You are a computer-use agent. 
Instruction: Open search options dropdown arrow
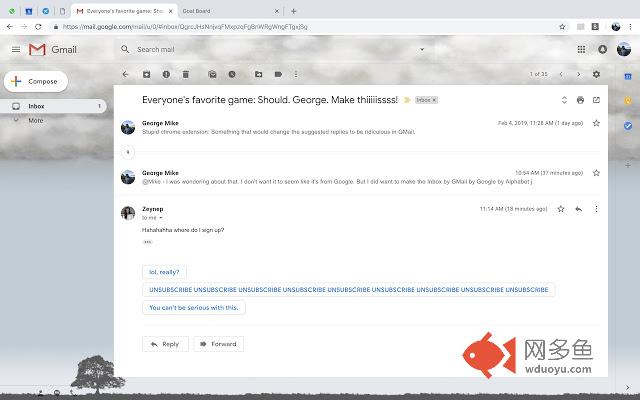[422, 49]
